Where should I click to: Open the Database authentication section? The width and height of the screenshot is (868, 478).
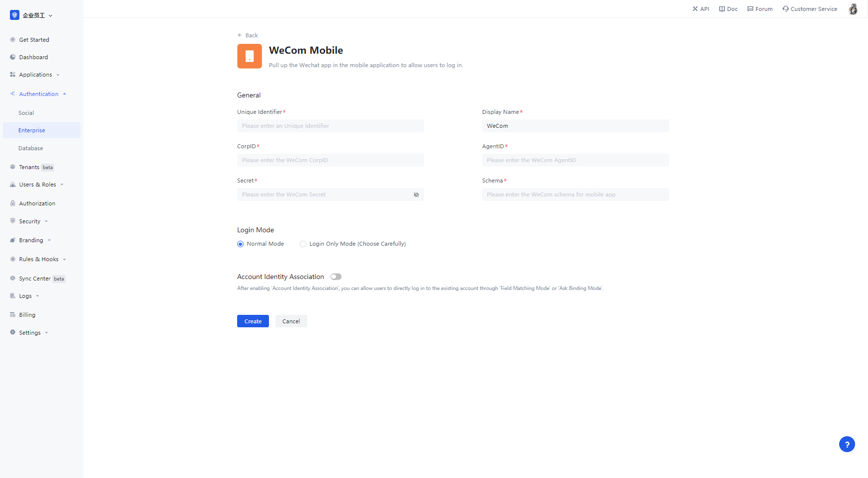click(31, 148)
